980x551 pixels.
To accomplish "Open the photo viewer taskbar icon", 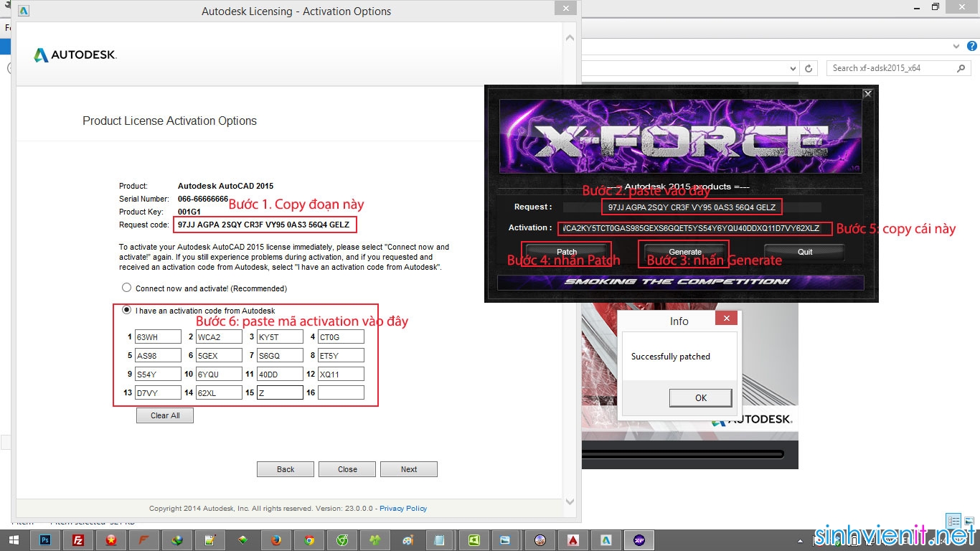I will (x=505, y=540).
